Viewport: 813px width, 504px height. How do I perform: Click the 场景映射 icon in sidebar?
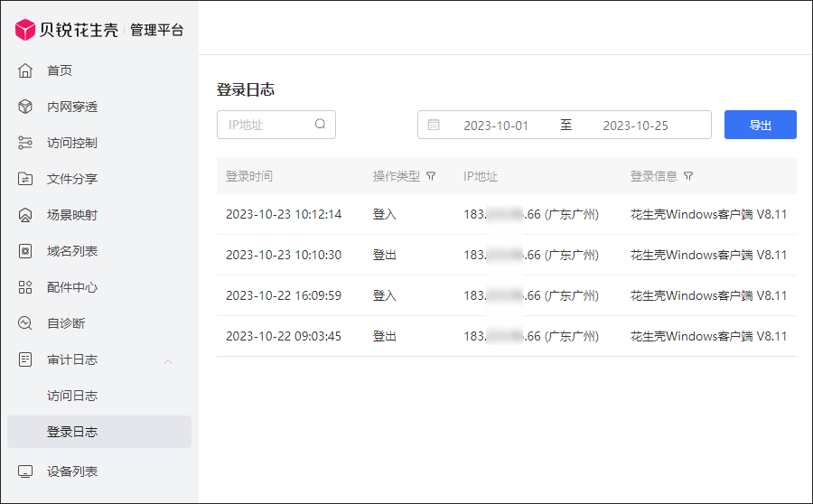(x=25, y=215)
